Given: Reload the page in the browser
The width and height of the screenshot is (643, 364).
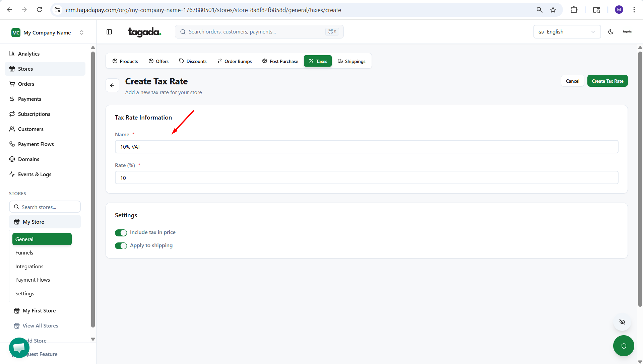Looking at the screenshot, I should point(39,10).
